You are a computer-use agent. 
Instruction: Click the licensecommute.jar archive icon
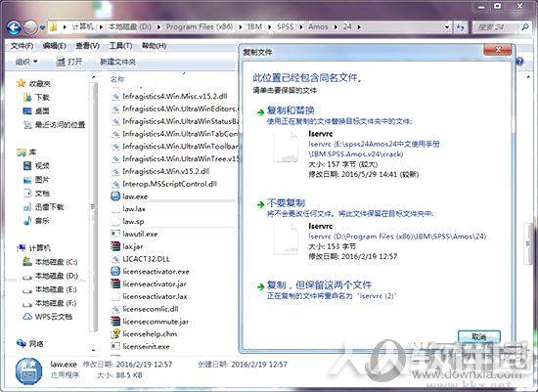(115, 322)
